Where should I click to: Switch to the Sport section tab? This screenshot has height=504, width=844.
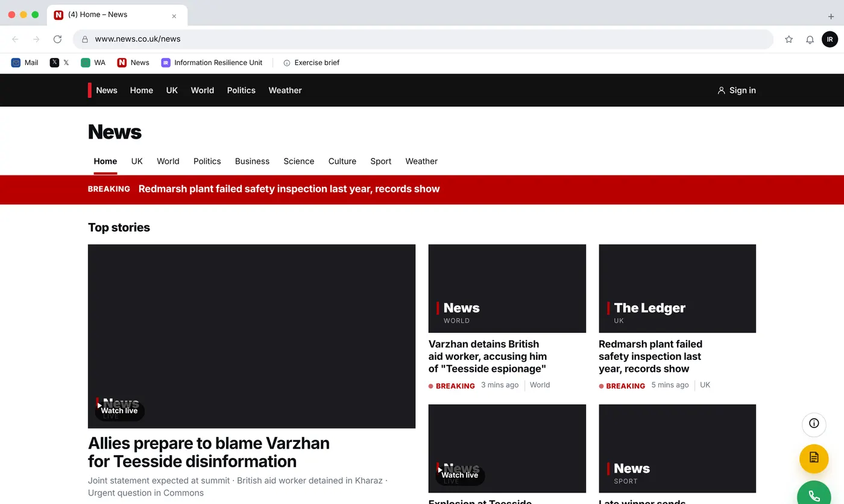coord(381,162)
